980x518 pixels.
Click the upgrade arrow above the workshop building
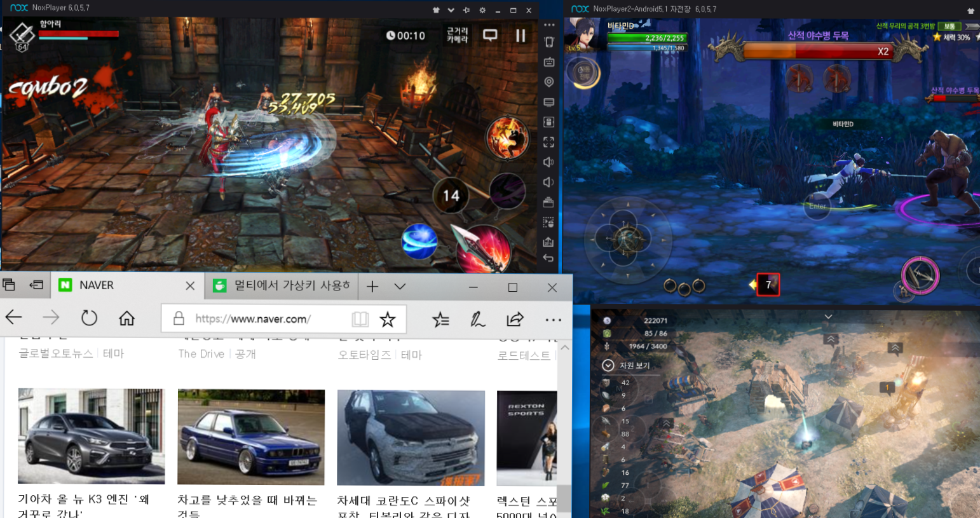point(831,339)
